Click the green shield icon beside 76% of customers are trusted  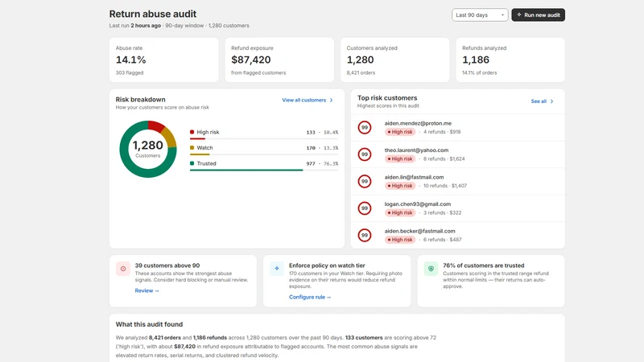pyautogui.click(x=431, y=269)
